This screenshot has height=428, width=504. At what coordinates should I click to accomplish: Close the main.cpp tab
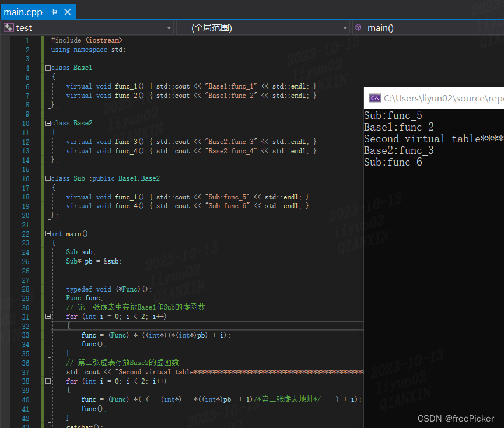point(68,12)
